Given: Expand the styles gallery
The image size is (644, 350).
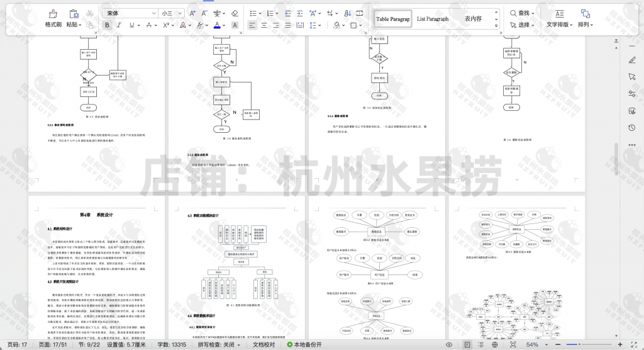Looking at the screenshot, I should pos(496,26).
